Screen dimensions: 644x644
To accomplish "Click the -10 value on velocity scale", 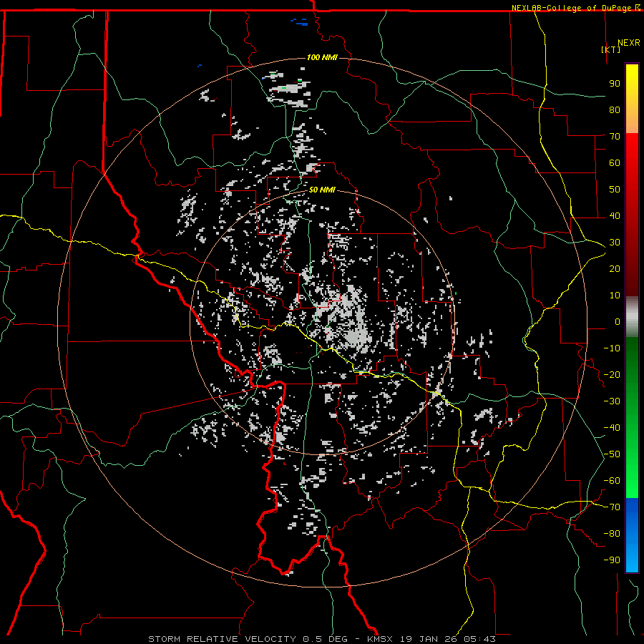I will (612, 348).
